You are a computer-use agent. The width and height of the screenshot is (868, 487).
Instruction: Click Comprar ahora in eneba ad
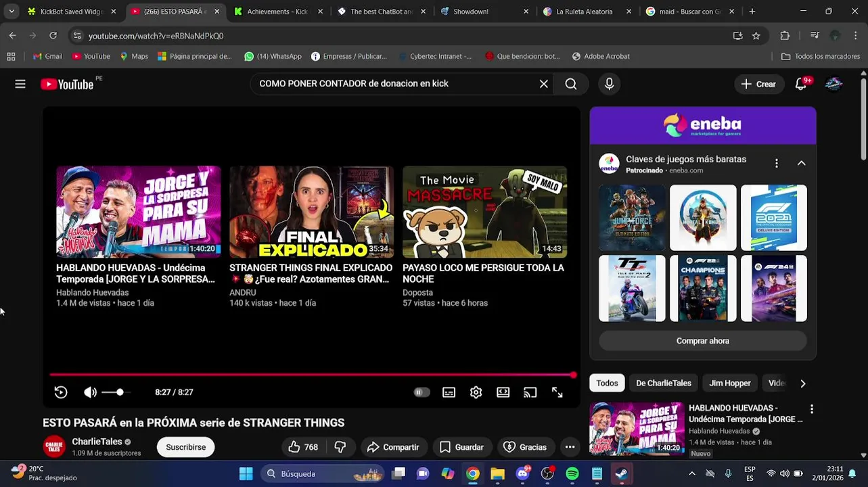point(703,341)
